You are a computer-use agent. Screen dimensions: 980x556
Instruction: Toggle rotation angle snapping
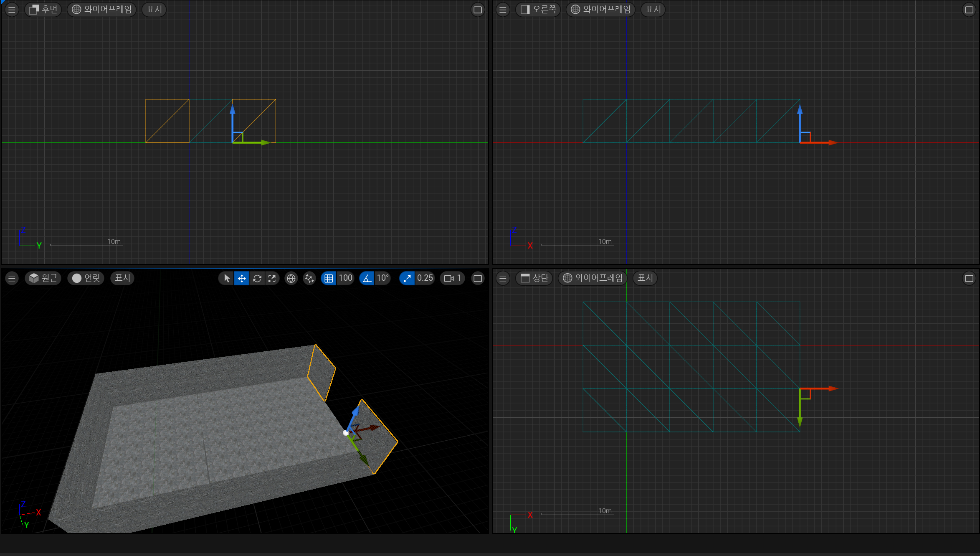click(367, 278)
